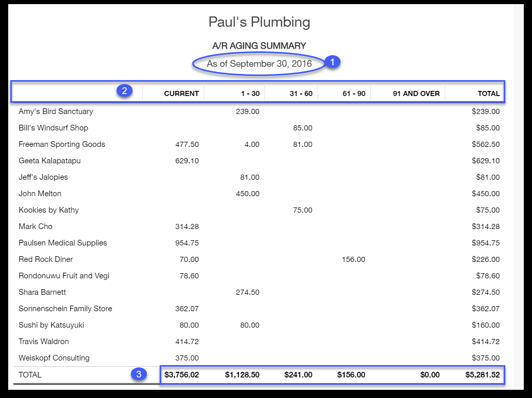The width and height of the screenshot is (532, 398).
Task: Open Freeman Sporting Goods aging detail
Action: (62, 144)
